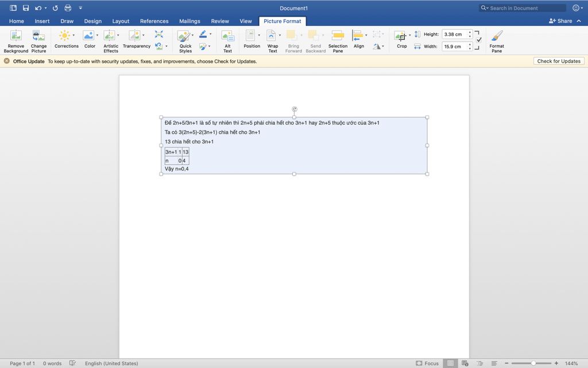The image size is (588, 368).
Task: Click the Width input field
Action: pos(454,47)
